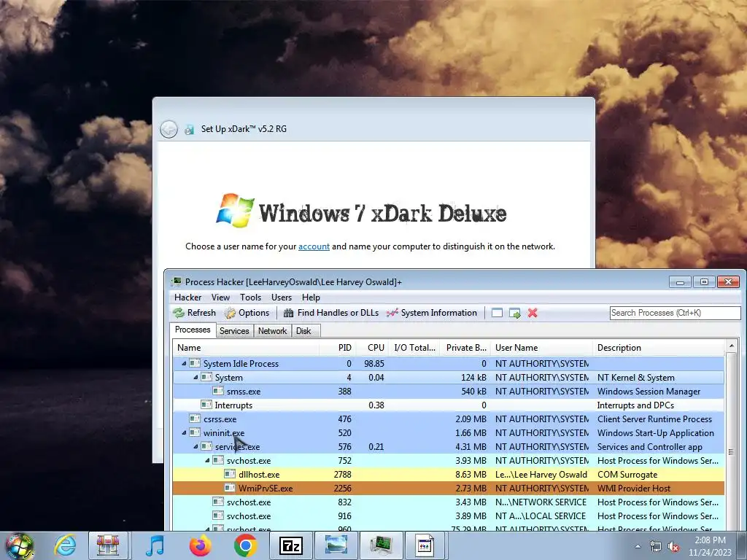
Task: Click the dllhost.exe process icon
Action: tap(230, 474)
